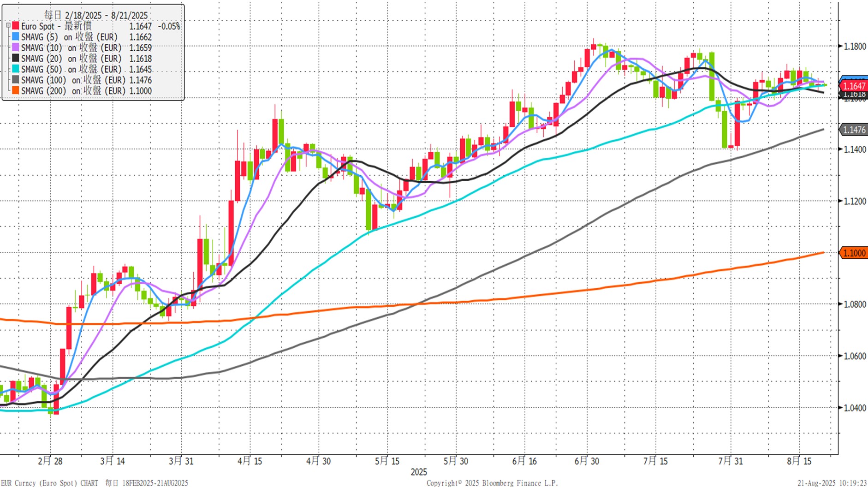This screenshot has width=868, height=488.
Task: Click the gray SMAVG (100) legend swatch
Action: (x=16, y=80)
